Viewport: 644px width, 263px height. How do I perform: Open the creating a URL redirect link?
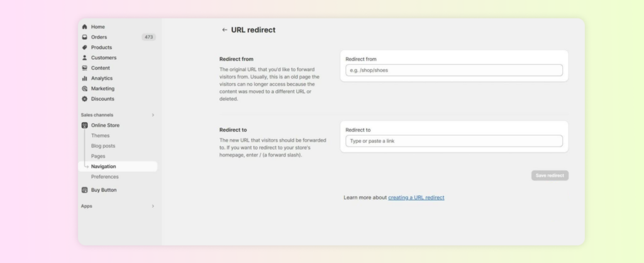click(x=416, y=198)
